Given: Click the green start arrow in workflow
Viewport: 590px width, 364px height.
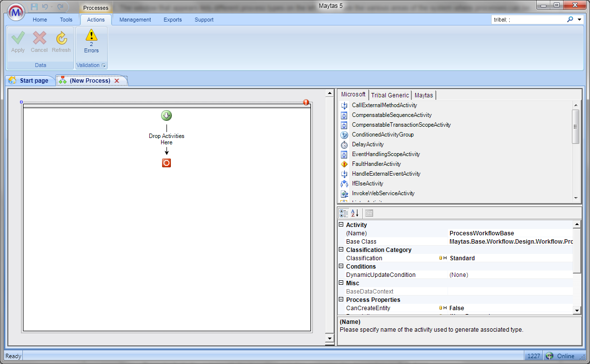Looking at the screenshot, I should [166, 116].
